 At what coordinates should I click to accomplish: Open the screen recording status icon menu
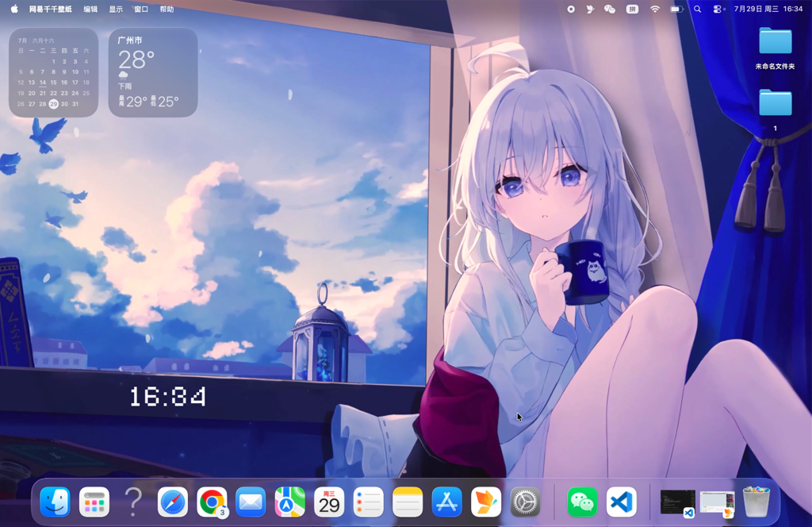571,9
